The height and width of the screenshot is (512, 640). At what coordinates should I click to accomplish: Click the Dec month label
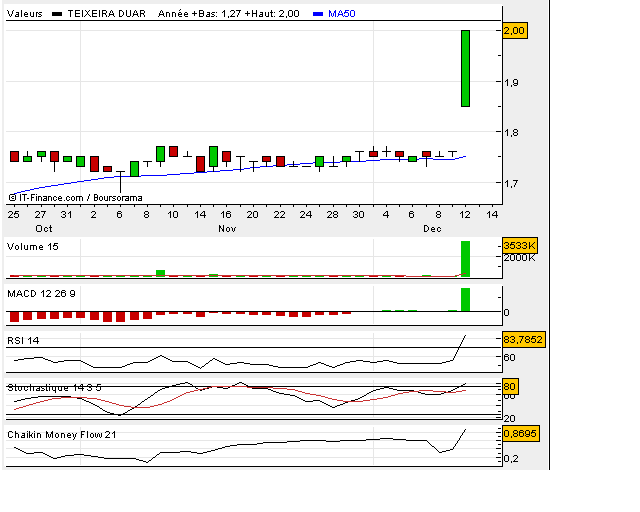432,229
